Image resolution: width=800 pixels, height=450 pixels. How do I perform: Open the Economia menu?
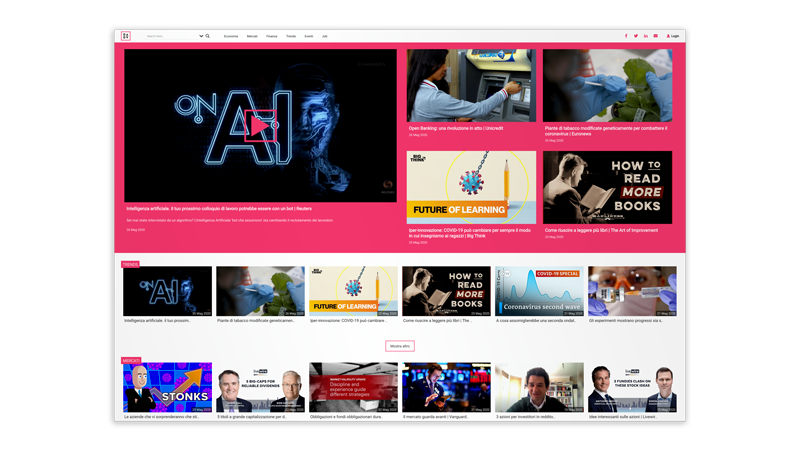[x=231, y=36]
